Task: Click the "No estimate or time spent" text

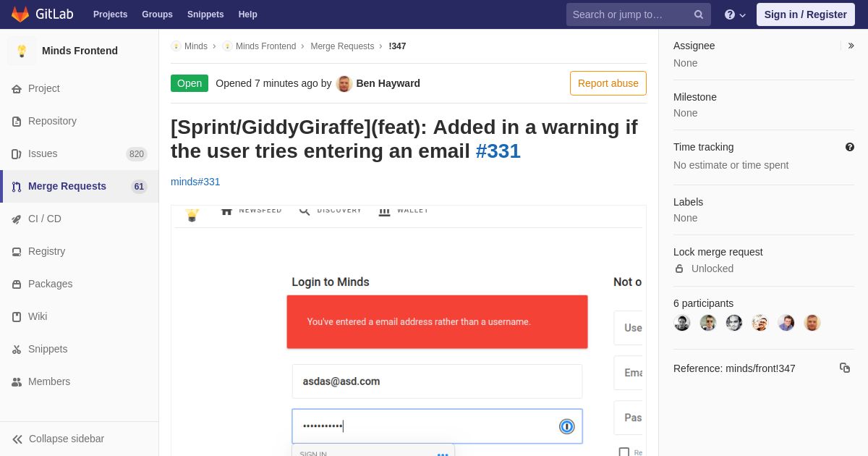Action: point(731,165)
